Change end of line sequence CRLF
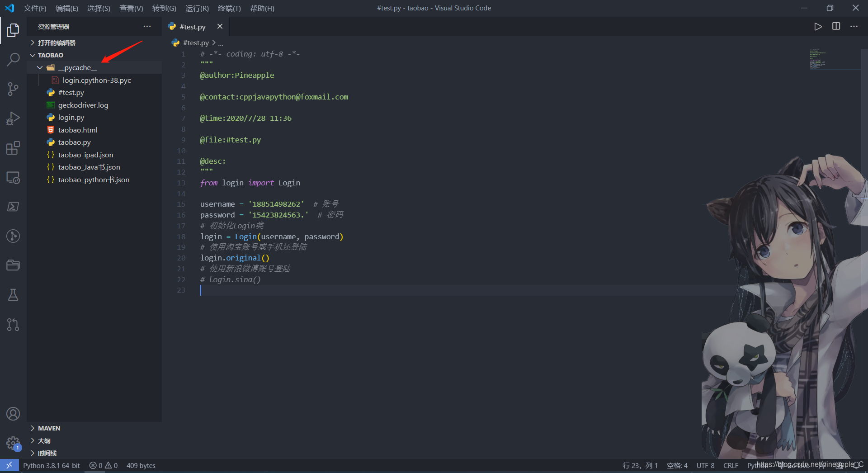 coord(731,465)
